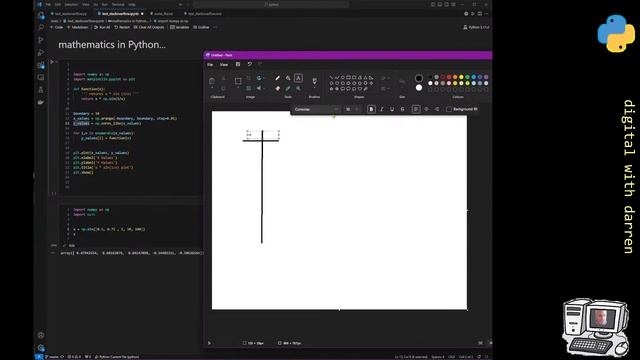
Task: Open Outline in notebook toolbar
Action: (x=201, y=27)
